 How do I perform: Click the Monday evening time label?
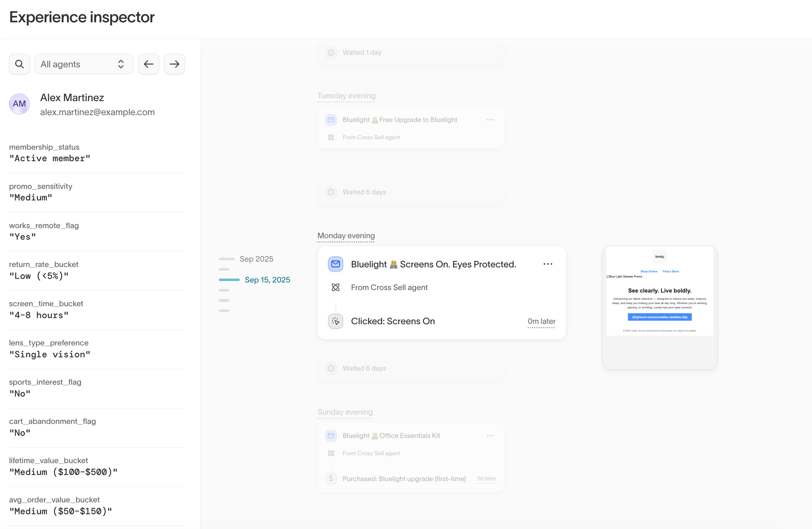(346, 236)
